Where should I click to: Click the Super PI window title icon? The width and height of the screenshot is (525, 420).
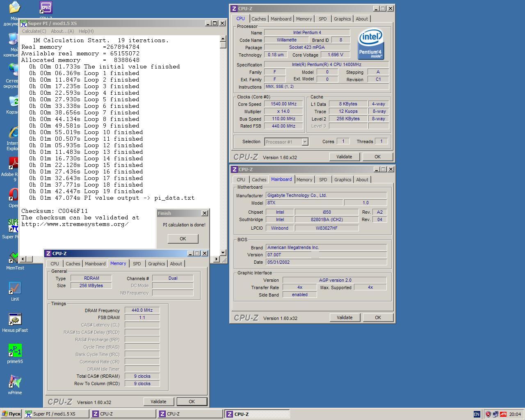click(x=24, y=23)
